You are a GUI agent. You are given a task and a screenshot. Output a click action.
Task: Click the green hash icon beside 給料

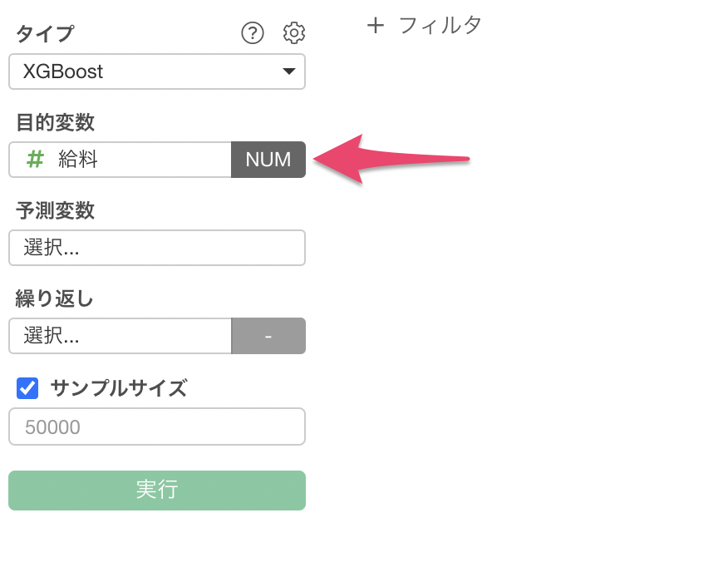(x=35, y=160)
